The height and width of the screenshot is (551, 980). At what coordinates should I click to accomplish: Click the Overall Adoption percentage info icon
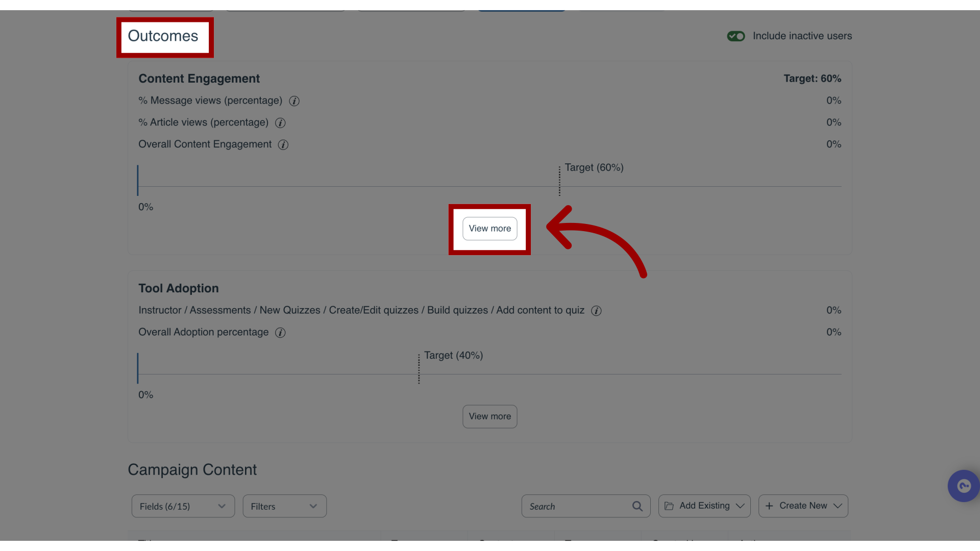coord(281,332)
